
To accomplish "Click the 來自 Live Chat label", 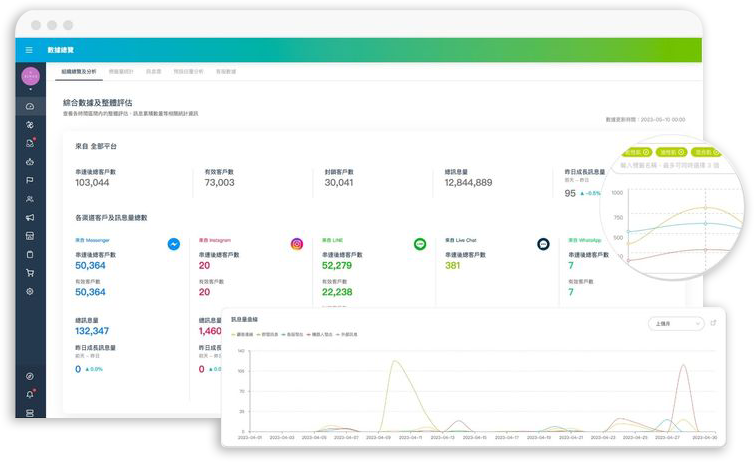I will point(461,240).
